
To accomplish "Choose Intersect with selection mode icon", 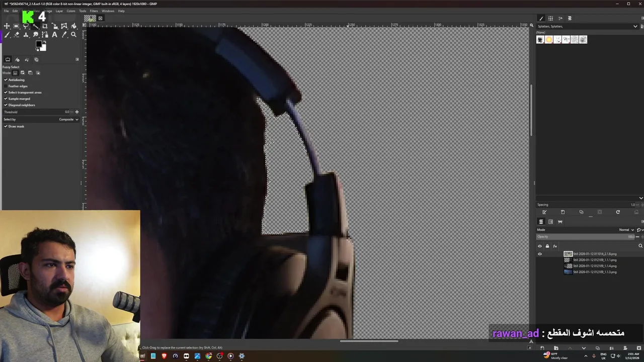I will (x=38, y=73).
